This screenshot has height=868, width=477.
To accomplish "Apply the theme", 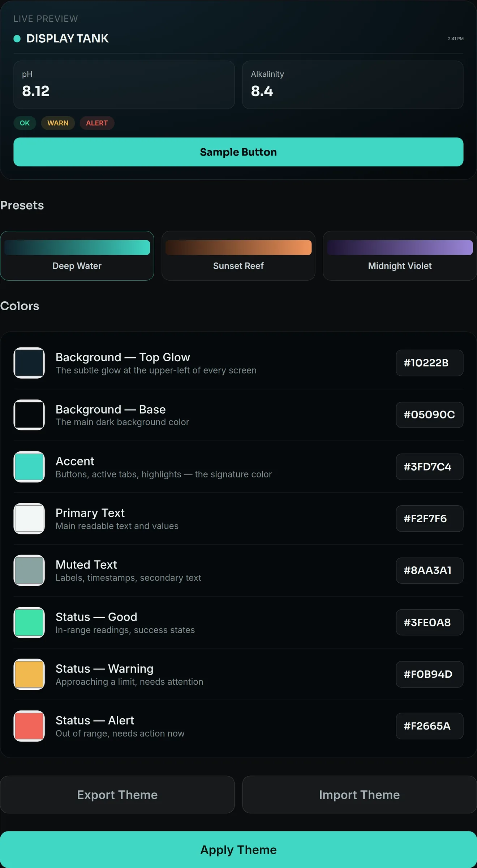I will (x=239, y=850).
